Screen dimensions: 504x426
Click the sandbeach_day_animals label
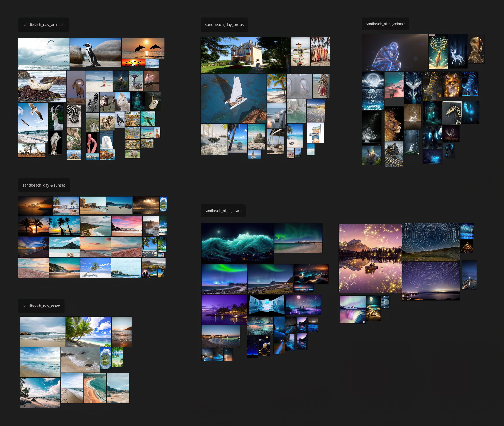43,25
